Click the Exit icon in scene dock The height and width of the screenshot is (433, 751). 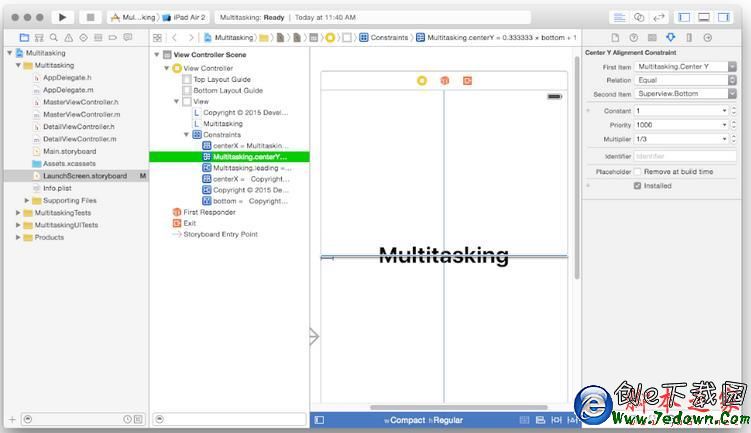click(x=467, y=80)
